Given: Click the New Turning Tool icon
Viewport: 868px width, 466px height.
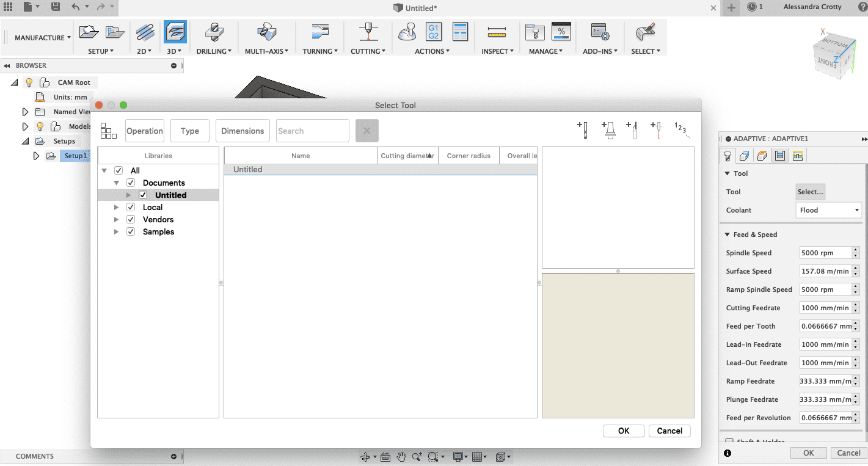Looking at the screenshot, I should click(632, 130).
